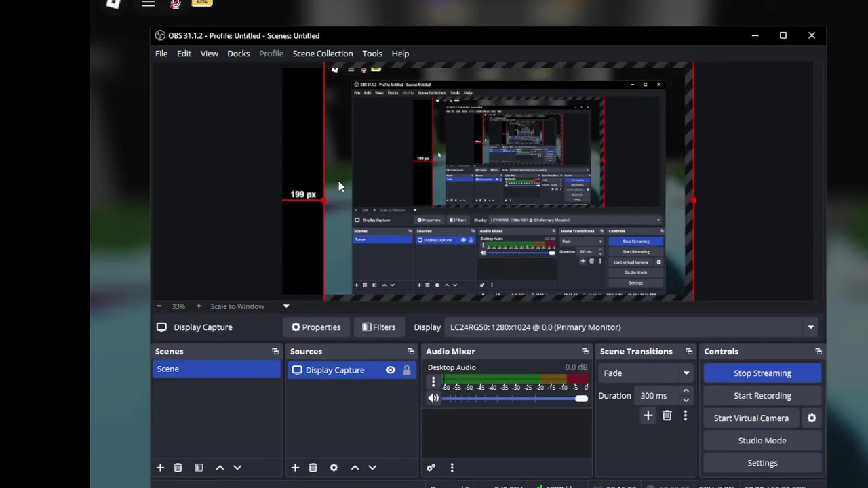The width and height of the screenshot is (868, 488).
Task: Pop out the Controls dock
Action: click(x=818, y=352)
